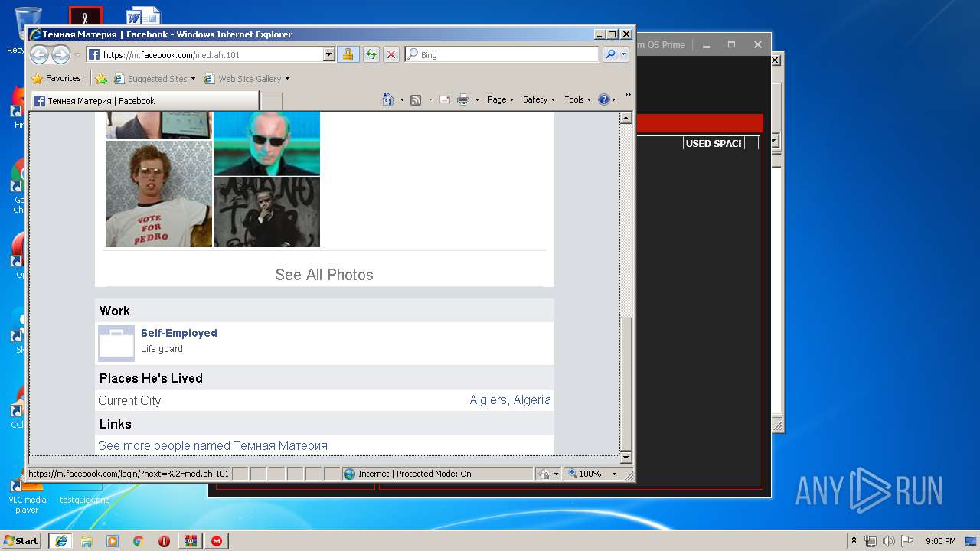980x551 pixels.
Task: Launch Windows Media Player taskbar icon
Action: point(113,540)
